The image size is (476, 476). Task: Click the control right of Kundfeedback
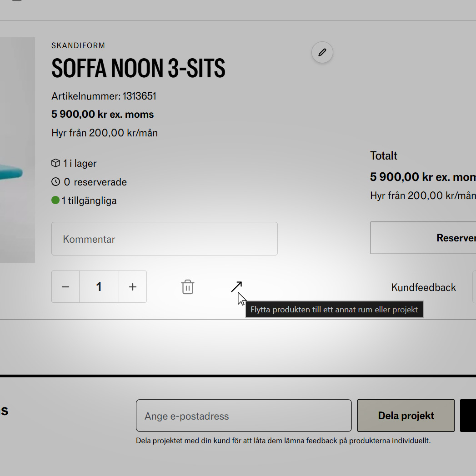click(474, 287)
